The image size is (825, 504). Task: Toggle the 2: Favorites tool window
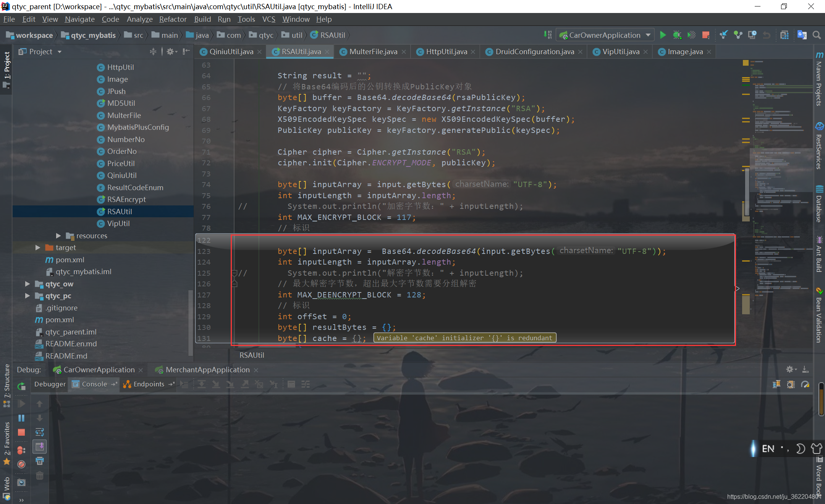click(x=6, y=443)
